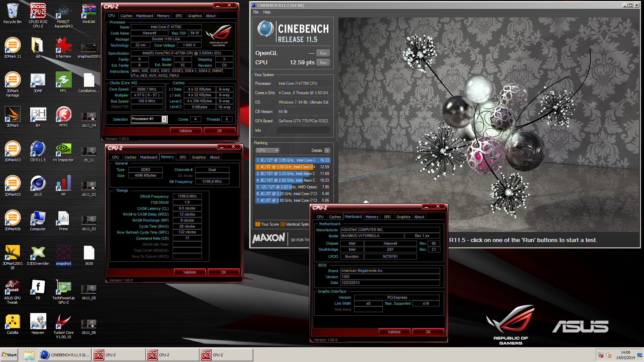Open Graphics tab in CPU-Z mainboard window

tap(403, 217)
